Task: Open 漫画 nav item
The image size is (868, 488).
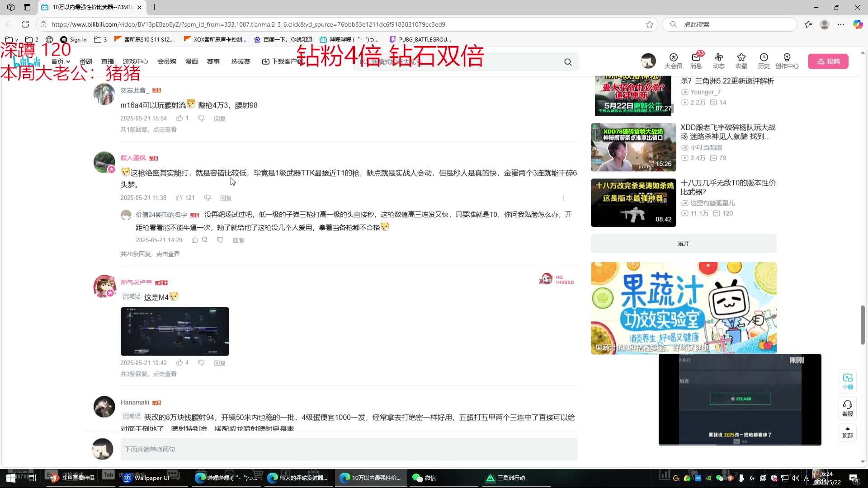Action: (x=192, y=61)
